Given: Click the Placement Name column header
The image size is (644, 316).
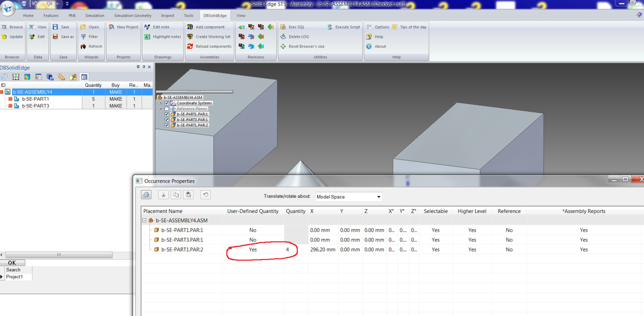Looking at the screenshot, I should [x=181, y=211].
